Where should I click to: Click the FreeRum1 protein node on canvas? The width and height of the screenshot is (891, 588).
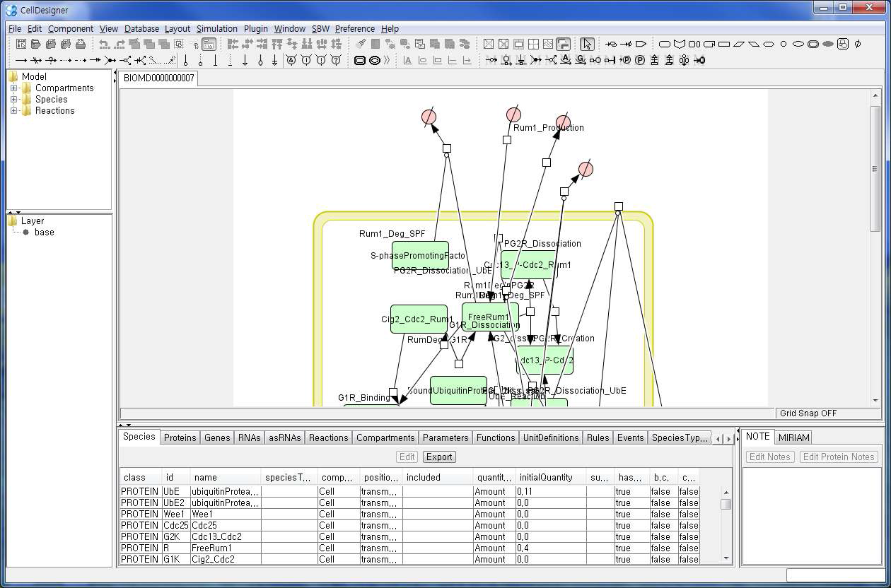[489, 316]
